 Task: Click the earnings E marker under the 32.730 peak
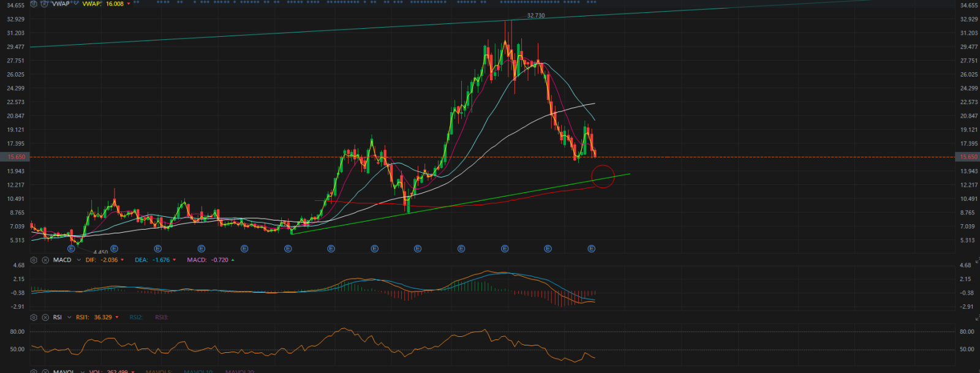(505, 249)
